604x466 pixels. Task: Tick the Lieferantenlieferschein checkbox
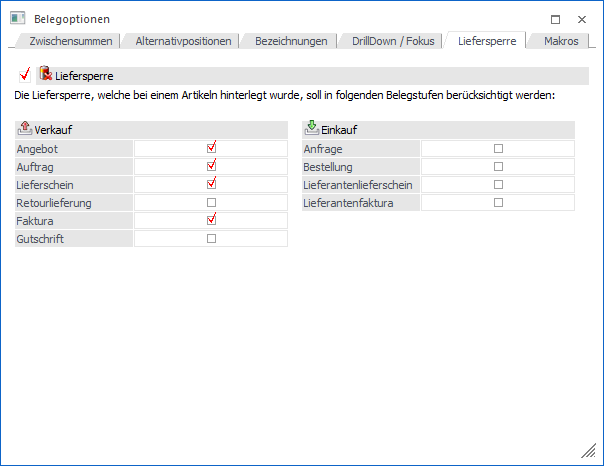498,185
